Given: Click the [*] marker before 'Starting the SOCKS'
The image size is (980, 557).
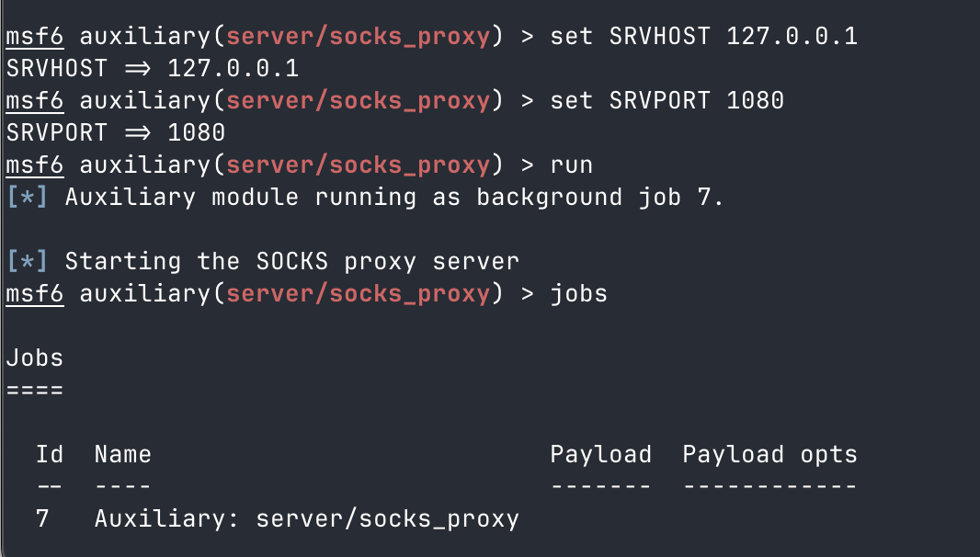Looking at the screenshot, I should coord(28,261).
